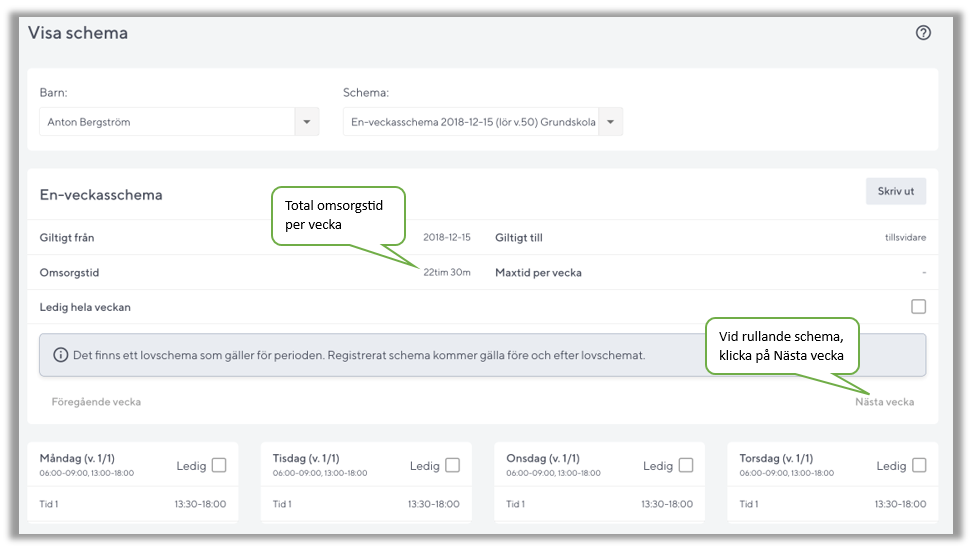
Task: Tick the Ledig checkbox for Torsdag
Action: pos(919,465)
